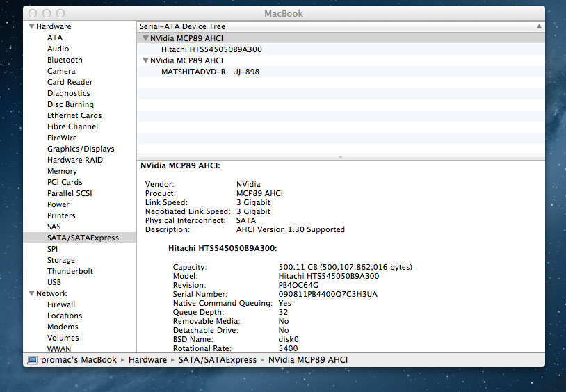Image resolution: width=566 pixels, height=392 pixels.
Task: Select MATSHITADVD-R UJ-898 drive entry
Action: [210, 72]
